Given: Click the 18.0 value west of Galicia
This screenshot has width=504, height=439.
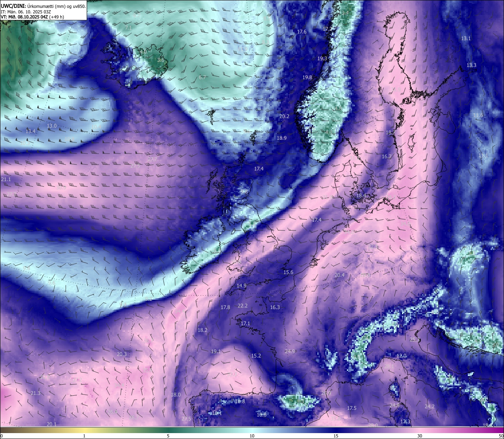Looking at the screenshot, I should 176,395.
